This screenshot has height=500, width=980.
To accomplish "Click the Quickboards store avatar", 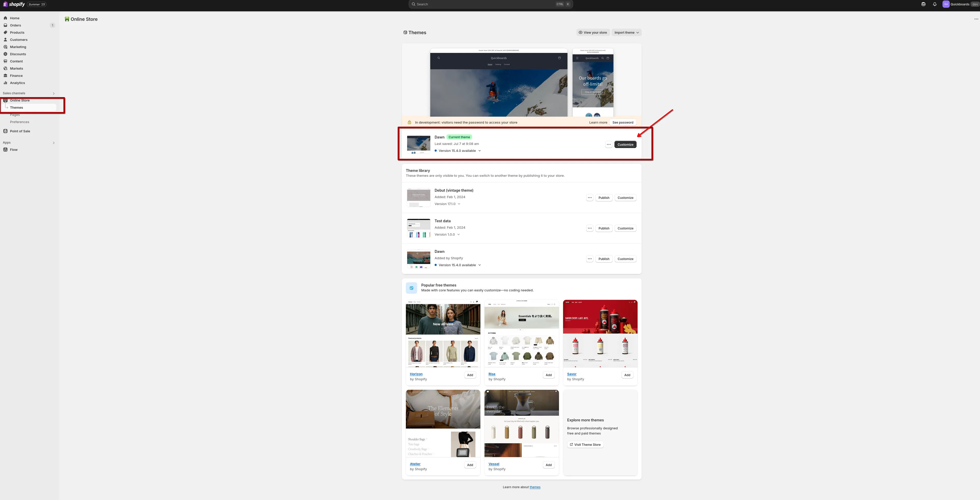I will 946,4.
